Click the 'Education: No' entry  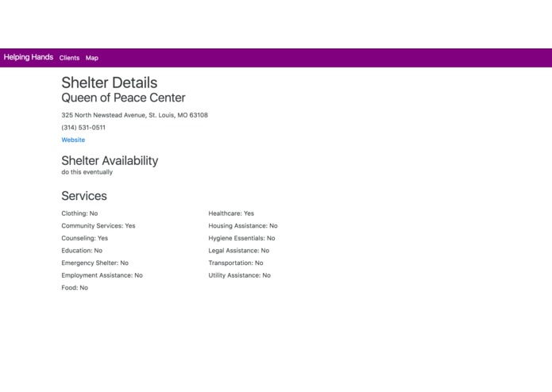pyautogui.click(x=82, y=251)
